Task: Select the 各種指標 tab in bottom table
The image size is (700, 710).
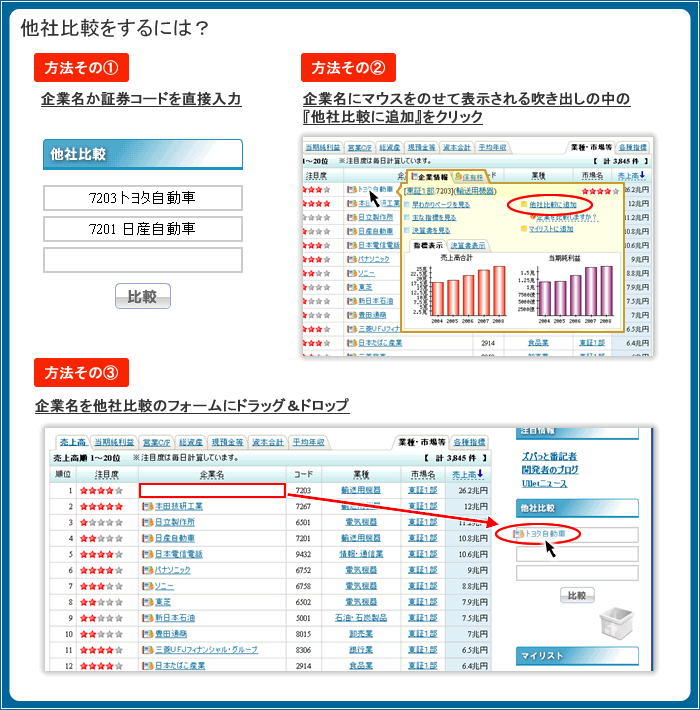Action: tap(469, 441)
